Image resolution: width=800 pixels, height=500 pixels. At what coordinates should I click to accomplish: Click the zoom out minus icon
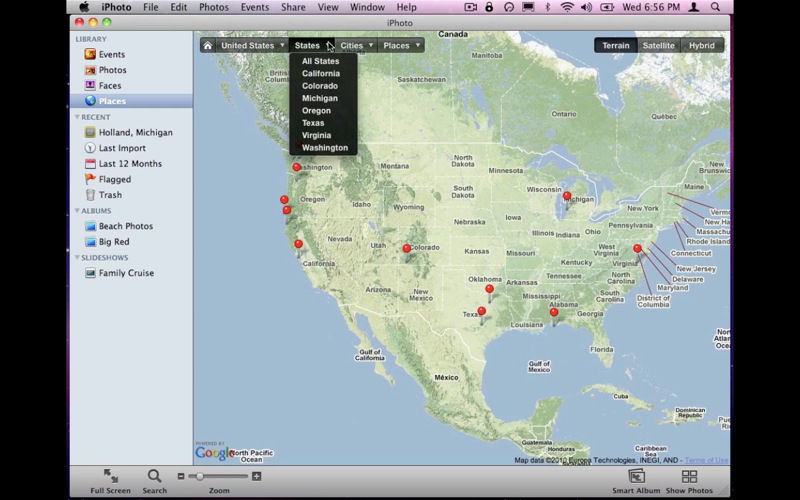tap(181, 476)
